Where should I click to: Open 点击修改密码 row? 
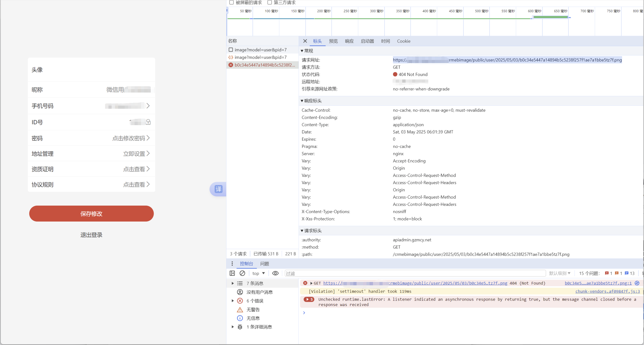click(91, 138)
